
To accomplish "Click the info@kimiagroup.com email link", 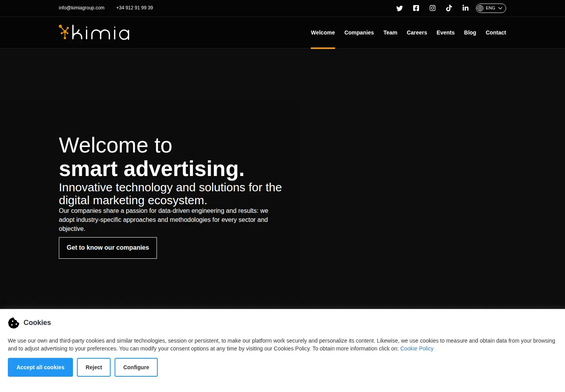I will [82, 8].
